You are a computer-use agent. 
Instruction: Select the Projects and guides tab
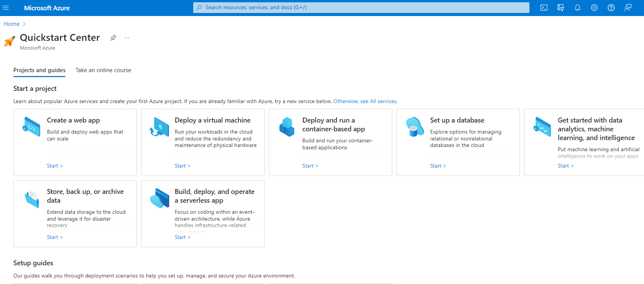(x=39, y=70)
